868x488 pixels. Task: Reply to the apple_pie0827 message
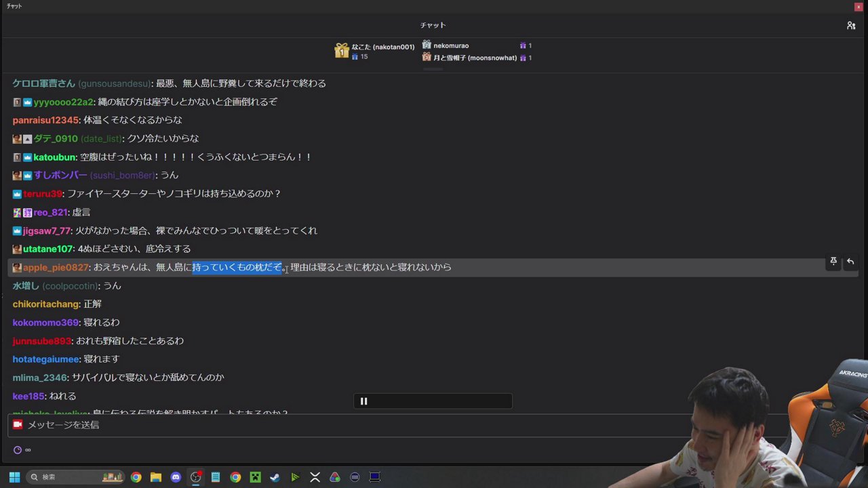(850, 262)
